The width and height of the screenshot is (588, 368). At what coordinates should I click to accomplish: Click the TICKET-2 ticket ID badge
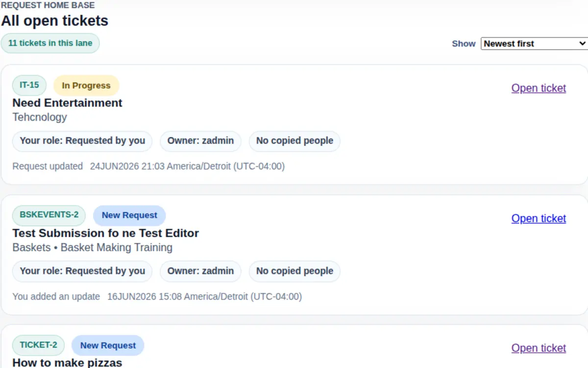[38, 345]
